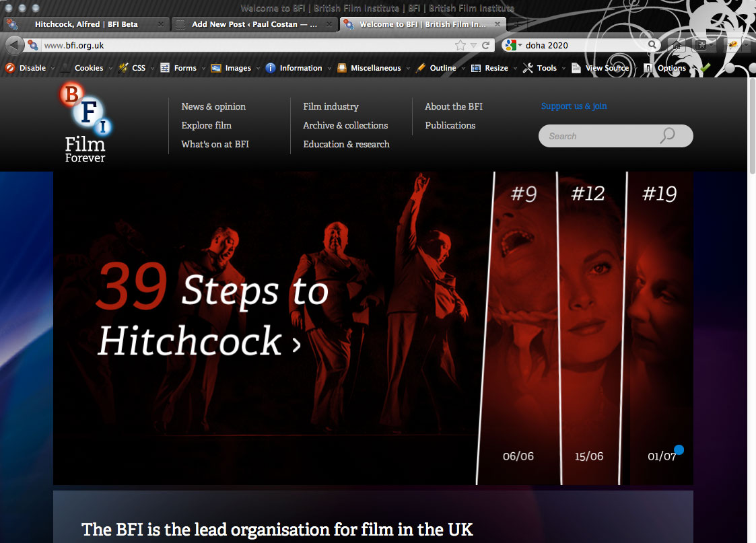Close the Add New Post tab
Image resolution: width=756 pixels, height=543 pixels.
329,24
